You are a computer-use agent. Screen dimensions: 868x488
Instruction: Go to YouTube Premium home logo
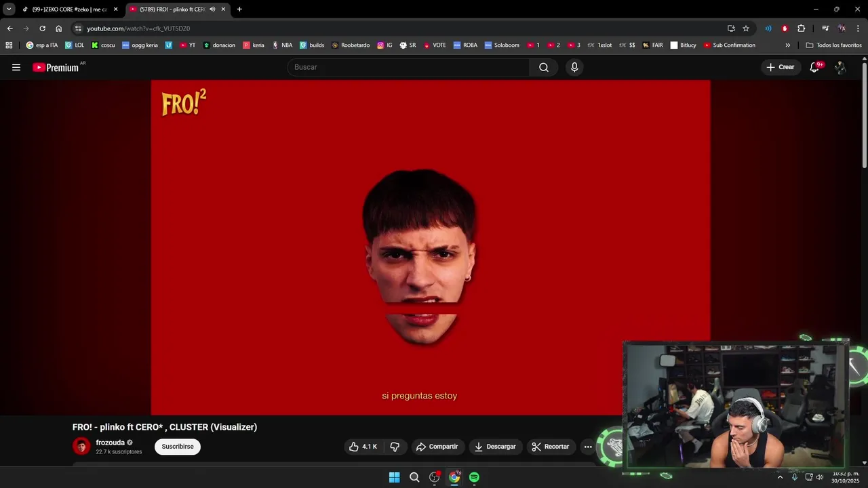click(56, 67)
